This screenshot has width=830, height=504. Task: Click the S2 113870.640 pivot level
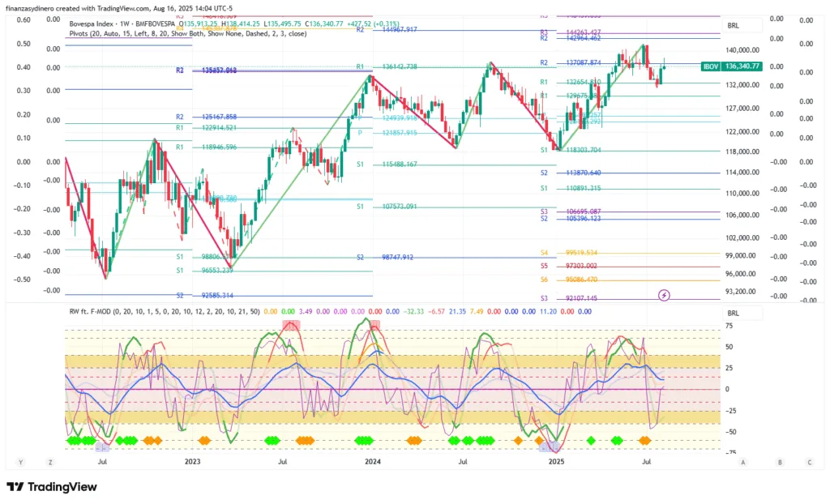coord(571,173)
